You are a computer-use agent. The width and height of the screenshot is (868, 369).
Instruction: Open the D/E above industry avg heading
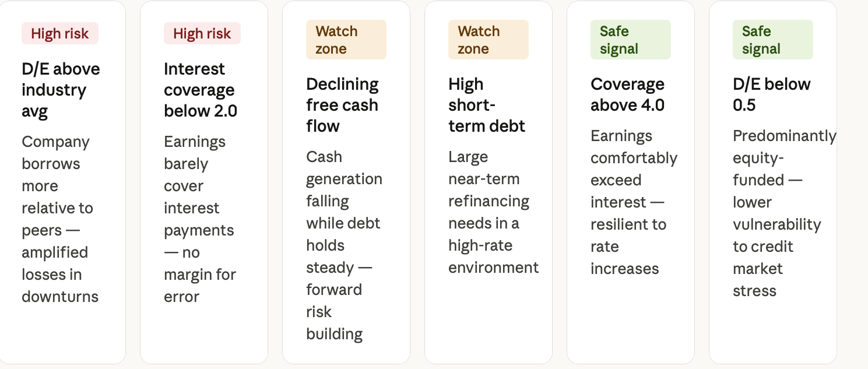[61, 90]
